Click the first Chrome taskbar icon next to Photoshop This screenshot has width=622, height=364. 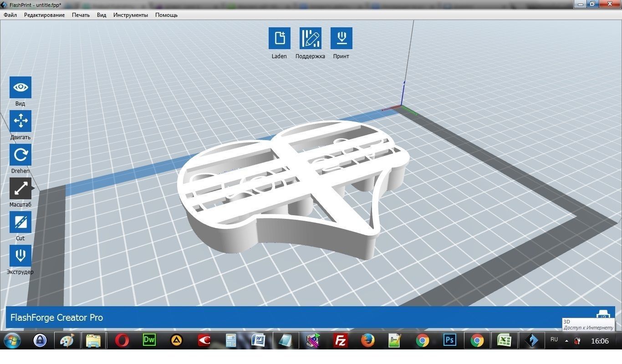coord(422,340)
